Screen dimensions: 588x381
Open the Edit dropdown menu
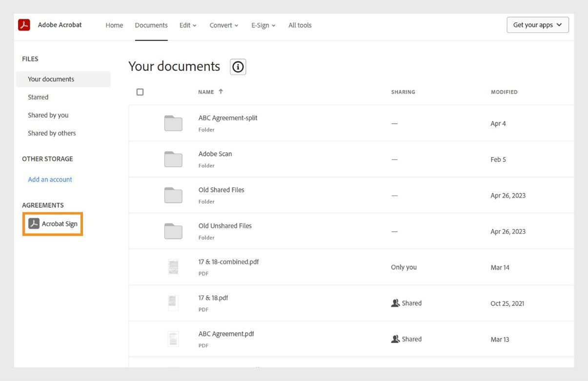click(x=187, y=25)
